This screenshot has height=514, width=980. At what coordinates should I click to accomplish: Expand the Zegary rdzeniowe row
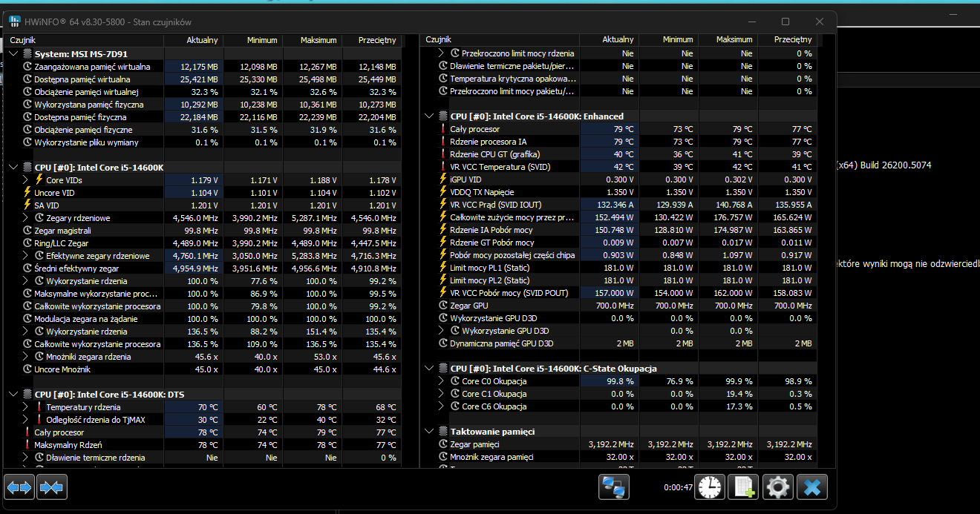click(26, 218)
